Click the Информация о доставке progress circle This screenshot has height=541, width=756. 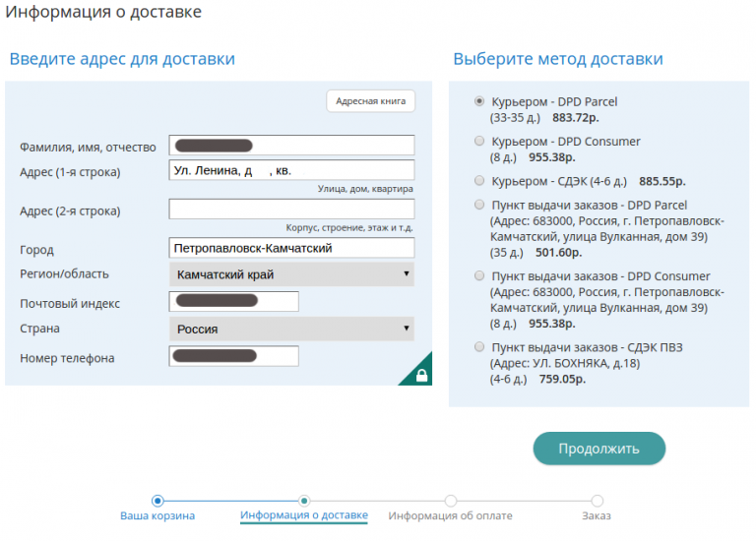304,501
